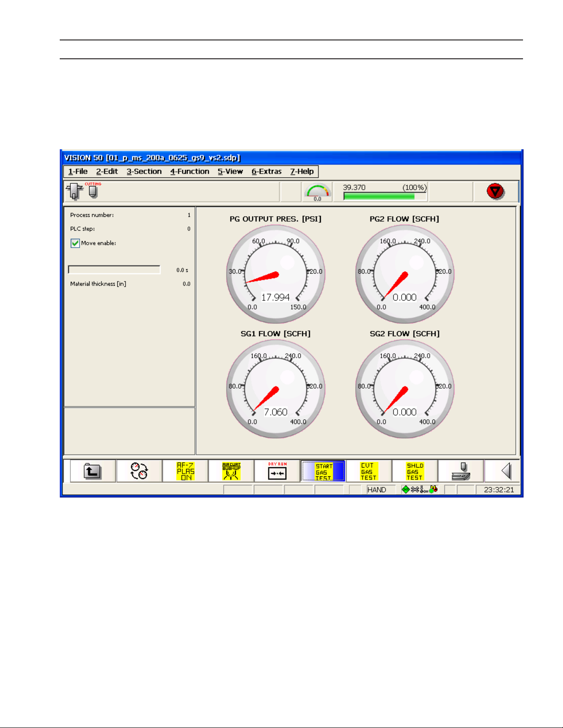The width and height of the screenshot is (563, 728).
Task: Click the 39.370 speed value
Action: coord(354,187)
